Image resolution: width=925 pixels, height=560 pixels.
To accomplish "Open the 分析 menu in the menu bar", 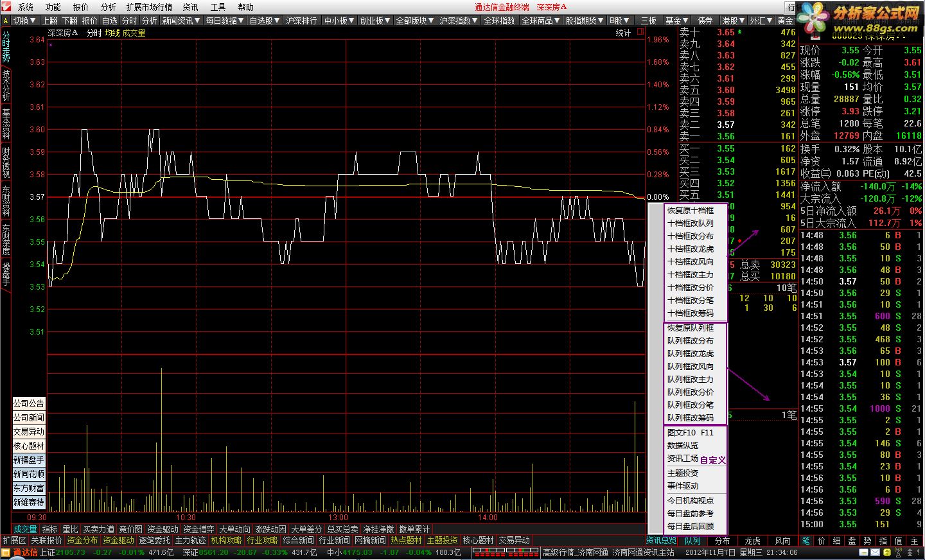I will [109, 7].
